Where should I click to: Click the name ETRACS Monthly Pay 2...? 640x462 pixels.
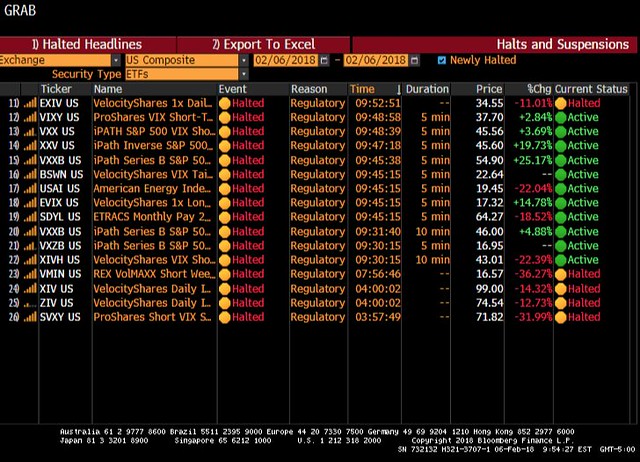(152, 217)
